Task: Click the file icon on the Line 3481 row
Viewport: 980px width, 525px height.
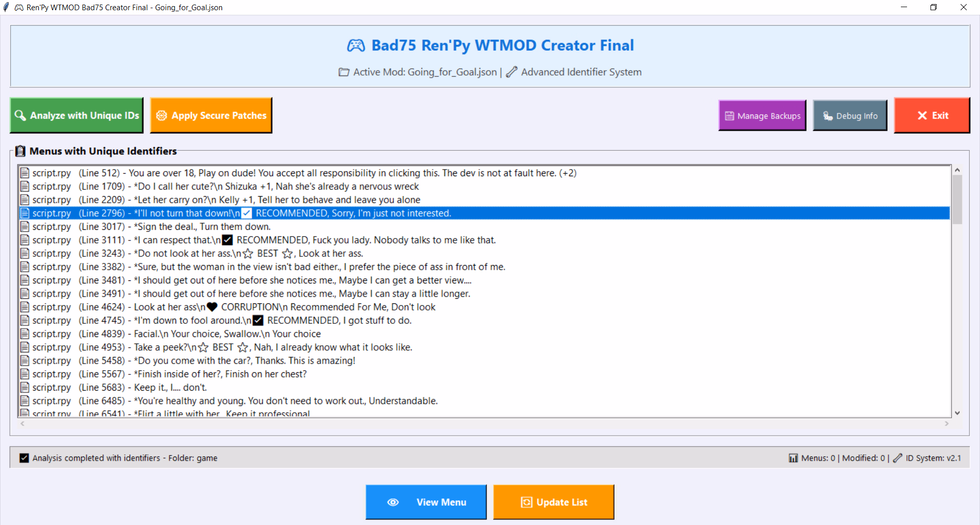Action: pos(24,280)
